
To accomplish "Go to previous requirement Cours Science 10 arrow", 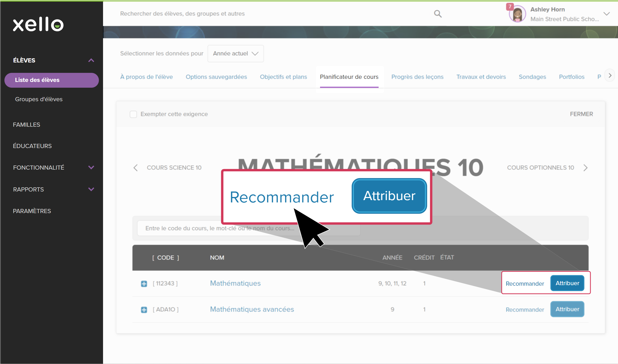I will [x=136, y=168].
